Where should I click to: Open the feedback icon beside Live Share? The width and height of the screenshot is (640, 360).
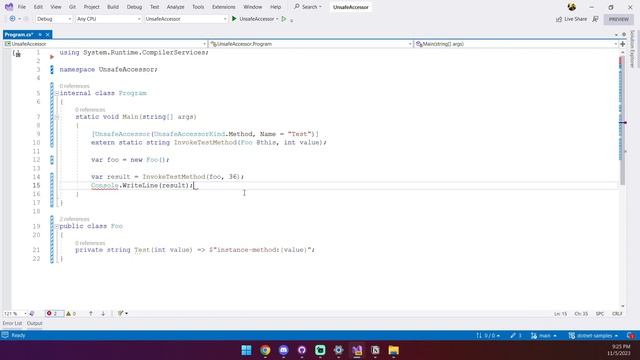pyautogui.click(x=596, y=19)
